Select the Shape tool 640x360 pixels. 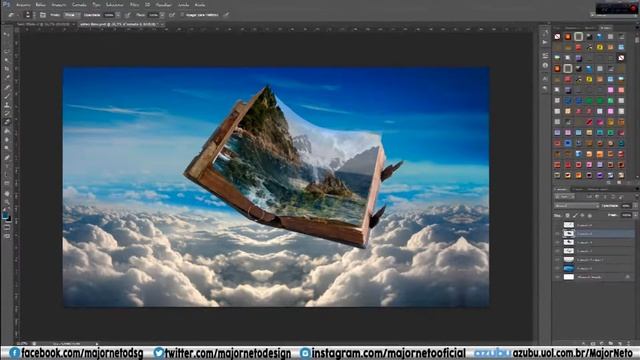[x=7, y=184]
